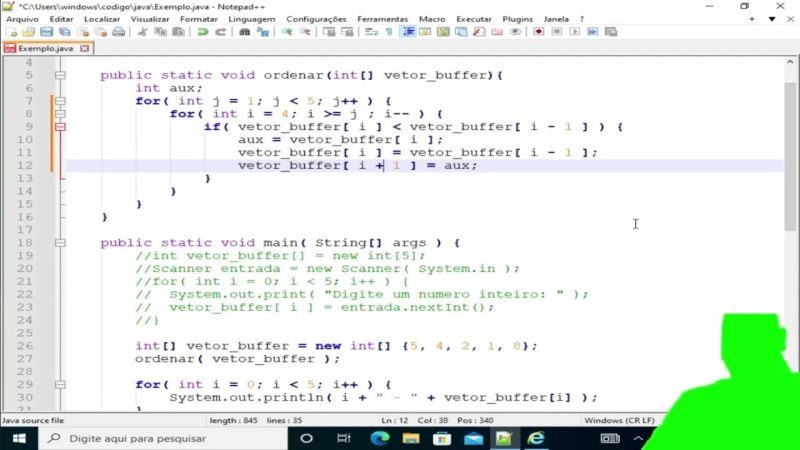Screen dimensions: 800x450
Task: Click the Save All toolbar icon
Action: tap(64, 32)
